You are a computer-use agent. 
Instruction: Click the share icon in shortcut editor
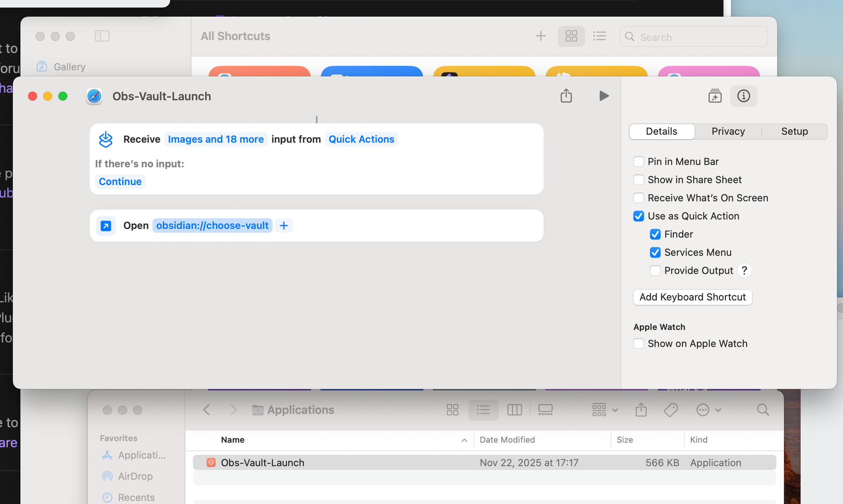tap(566, 96)
